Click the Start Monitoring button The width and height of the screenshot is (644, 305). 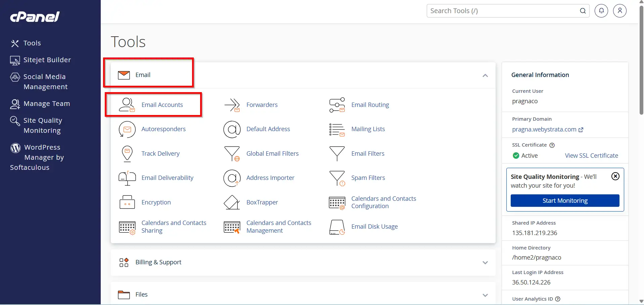pyautogui.click(x=565, y=201)
